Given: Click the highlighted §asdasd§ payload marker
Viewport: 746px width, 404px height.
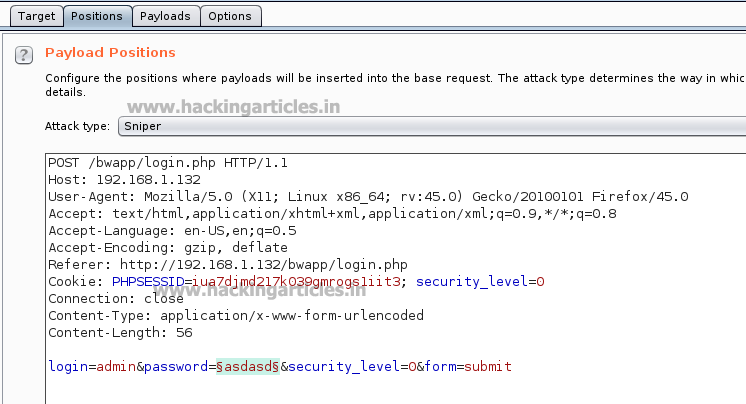Looking at the screenshot, I should pos(247,367).
